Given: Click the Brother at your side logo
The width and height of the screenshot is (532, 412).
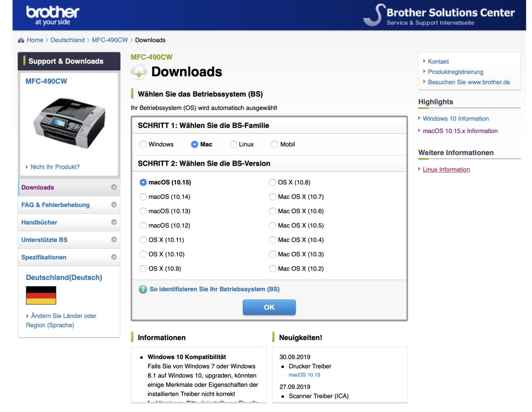Looking at the screenshot, I should tap(52, 16).
